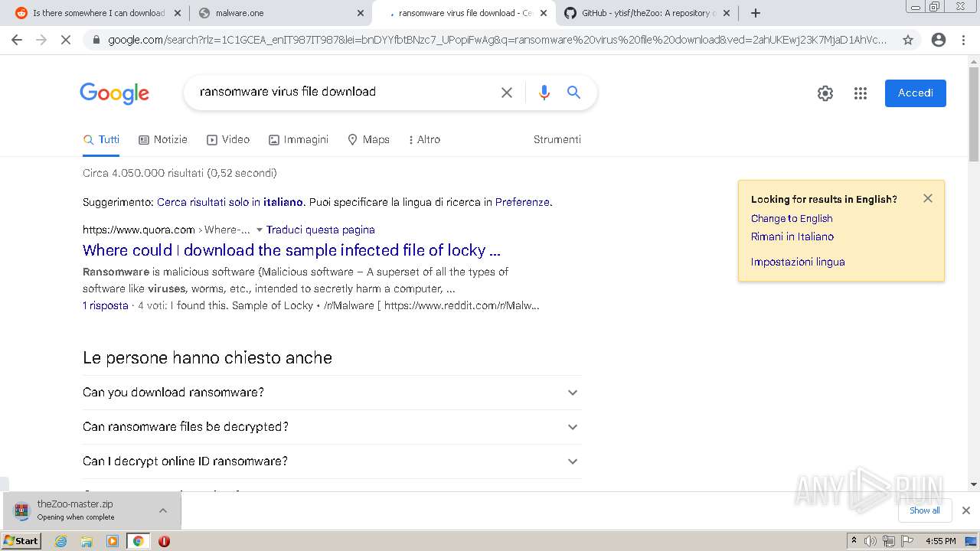Select the Notizie results tab
Viewport: 980px width, 551px height.
tap(163, 139)
